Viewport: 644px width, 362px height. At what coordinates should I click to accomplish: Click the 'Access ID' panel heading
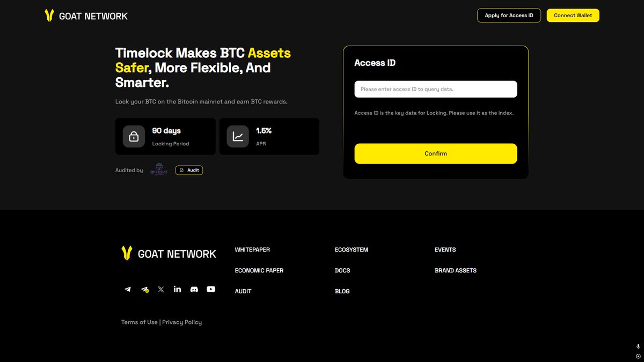click(375, 63)
